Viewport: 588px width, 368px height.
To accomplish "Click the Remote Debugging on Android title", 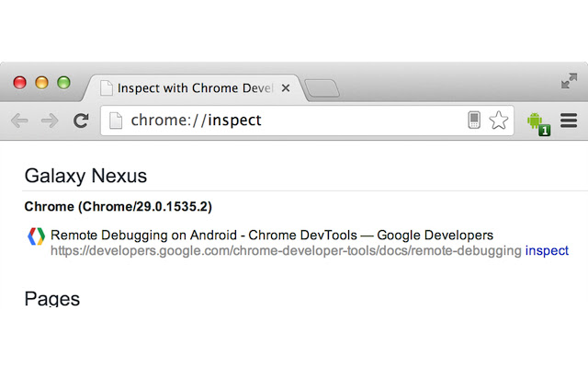I will click(272, 236).
